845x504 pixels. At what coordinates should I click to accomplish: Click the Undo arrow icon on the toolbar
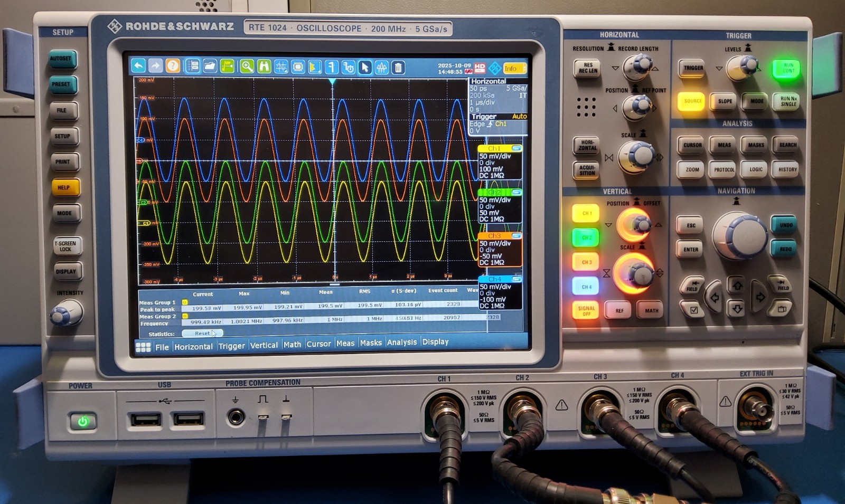tap(139, 68)
